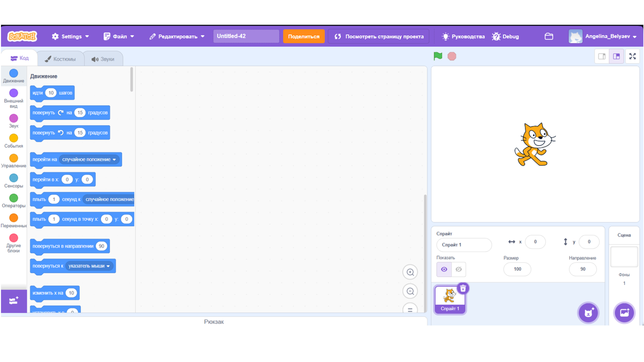Click the Направление field showing 90
The image size is (644, 362).
point(583,269)
